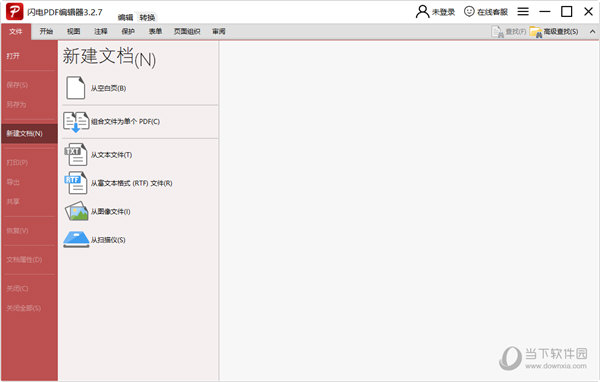Maximize the application window

tap(567, 11)
